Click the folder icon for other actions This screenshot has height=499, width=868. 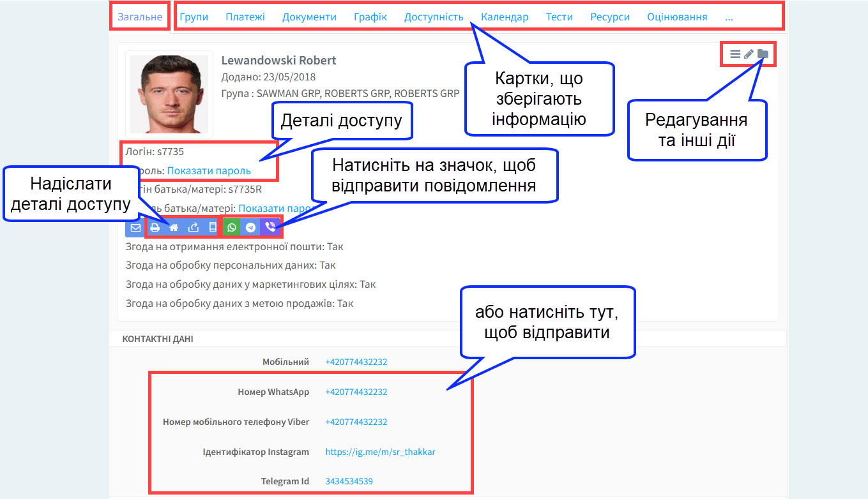(763, 54)
